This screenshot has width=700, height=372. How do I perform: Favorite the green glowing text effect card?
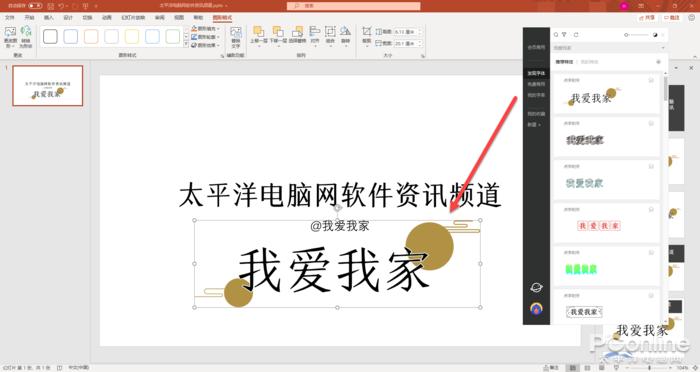pyautogui.click(x=651, y=253)
